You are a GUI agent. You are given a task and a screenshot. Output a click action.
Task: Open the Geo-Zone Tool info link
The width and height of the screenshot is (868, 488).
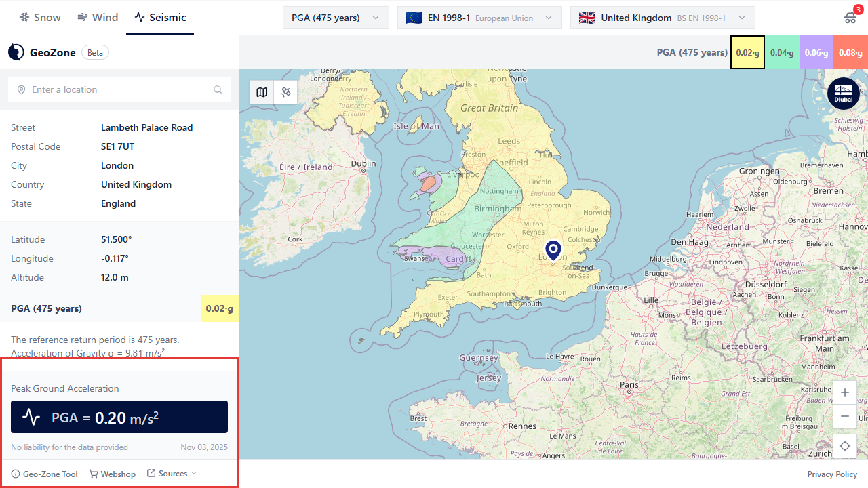(x=45, y=474)
